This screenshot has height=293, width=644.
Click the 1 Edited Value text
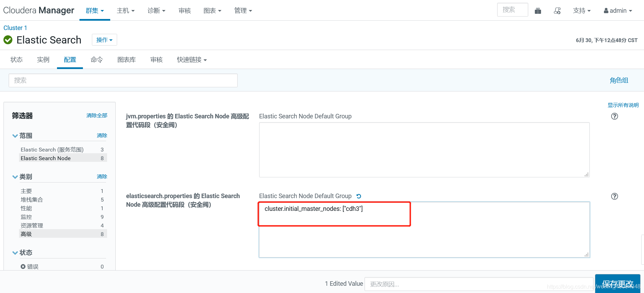[x=344, y=284]
